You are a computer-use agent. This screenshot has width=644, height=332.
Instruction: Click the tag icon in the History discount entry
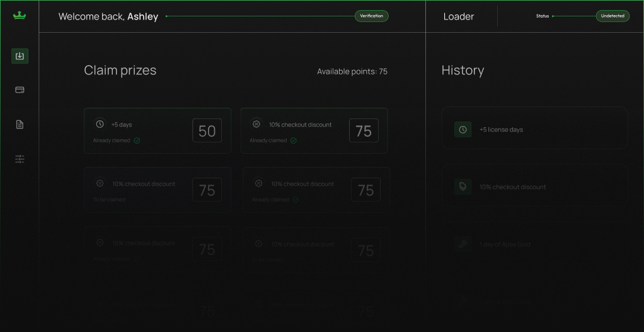tap(463, 187)
